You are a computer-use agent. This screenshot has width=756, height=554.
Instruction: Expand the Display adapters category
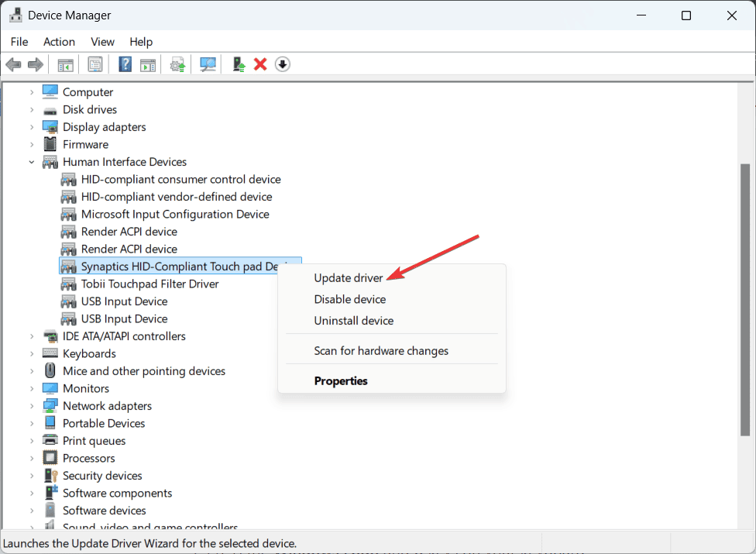pyautogui.click(x=32, y=127)
